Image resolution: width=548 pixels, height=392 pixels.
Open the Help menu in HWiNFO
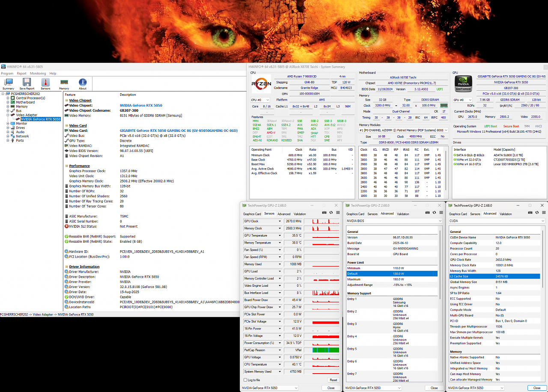pyautogui.click(x=53, y=73)
